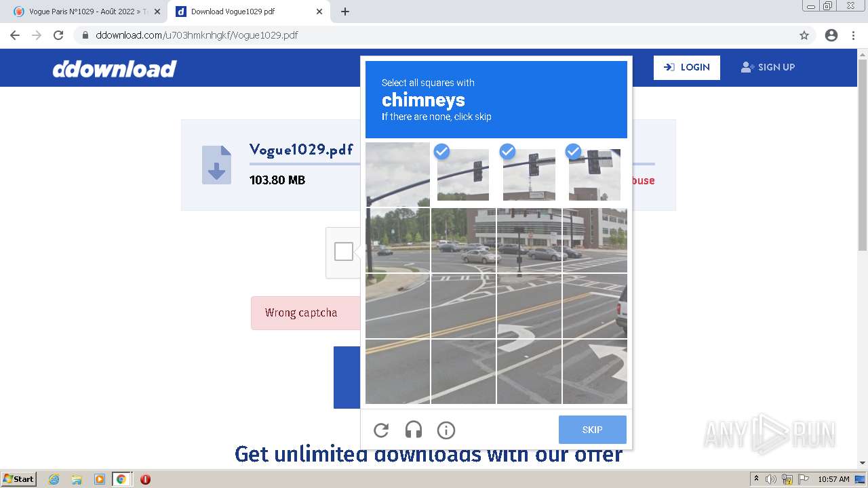This screenshot has height=488, width=868.
Task: Bookmark this page with the star icon
Action: pyautogui.click(x=804, y=35)
